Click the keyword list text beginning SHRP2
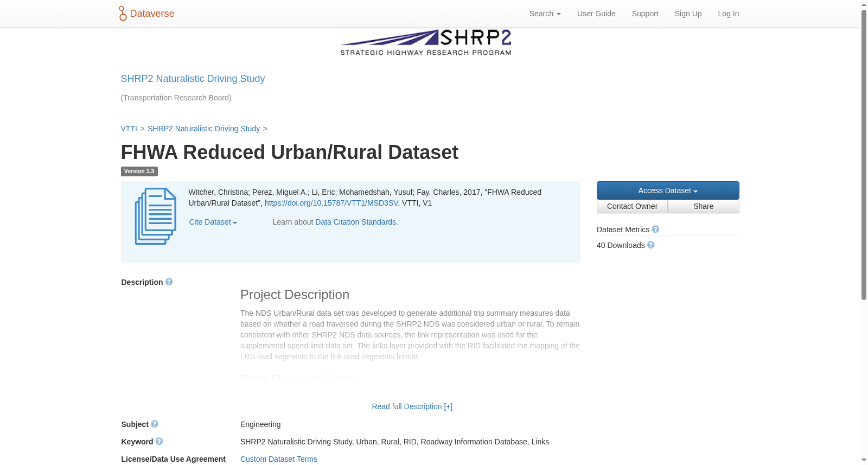 point(394,442)
